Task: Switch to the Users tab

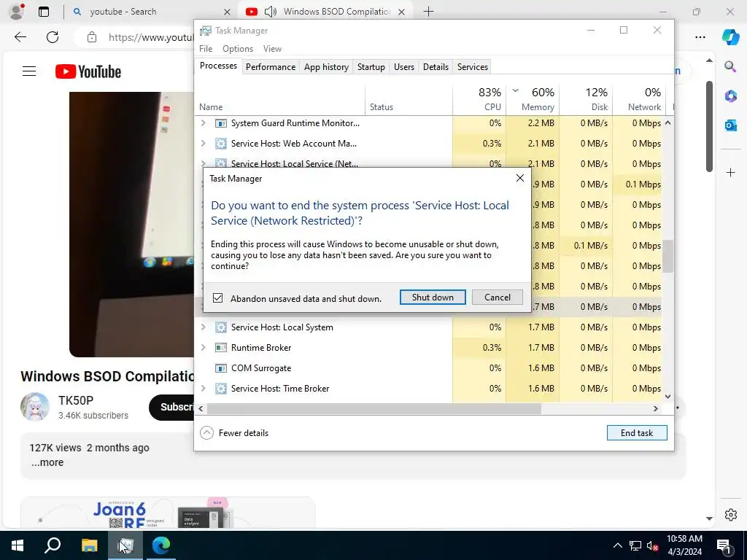Action: tap(404, 67)
